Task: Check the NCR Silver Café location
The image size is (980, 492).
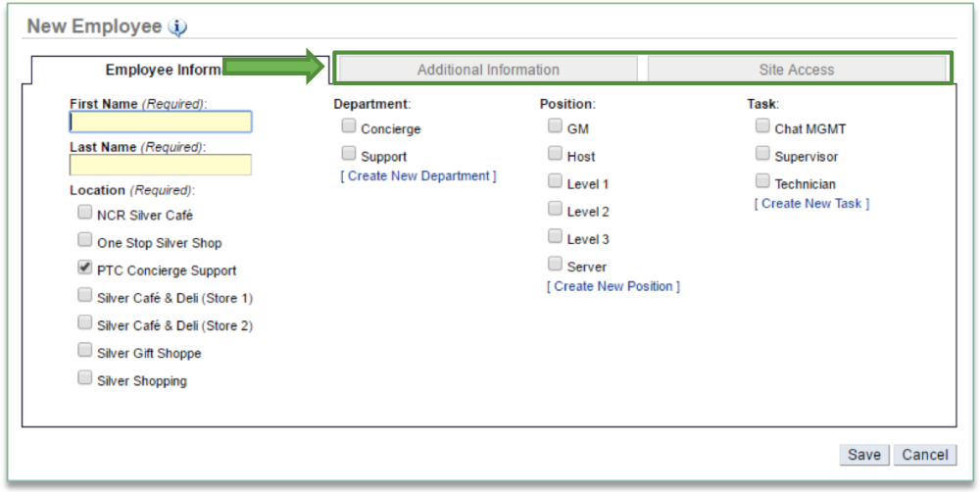Action: pyautogui.click(x=85, y=212)
